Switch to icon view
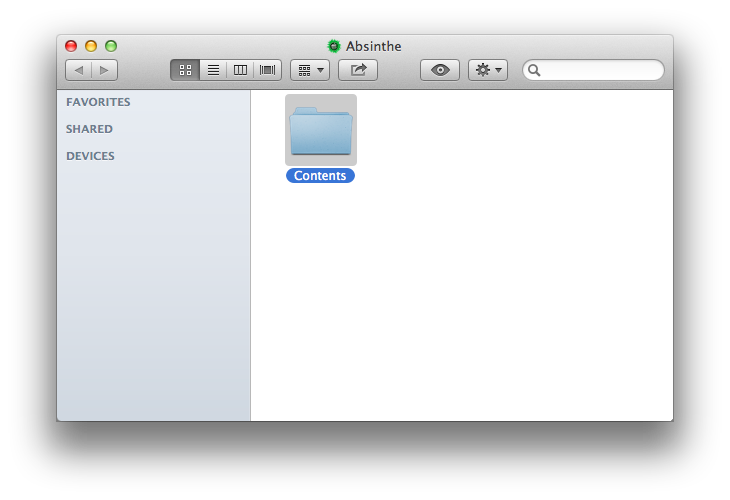 pyautogui.click(x=185, y=70)
